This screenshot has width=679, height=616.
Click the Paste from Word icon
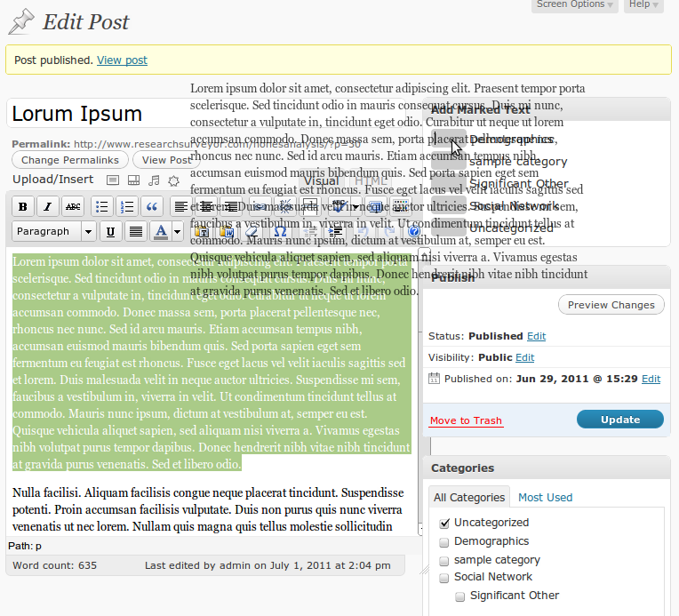tap(227, 232)
